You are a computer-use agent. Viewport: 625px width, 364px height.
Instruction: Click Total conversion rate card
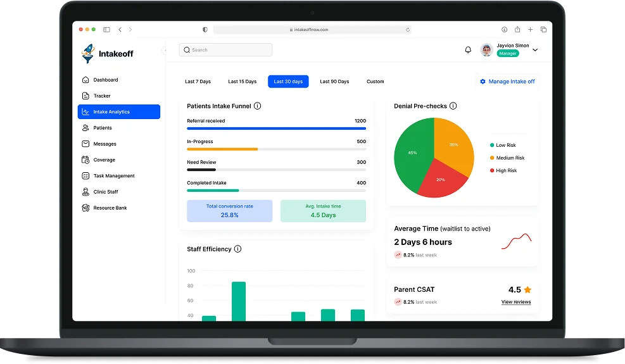click(230, 211)
